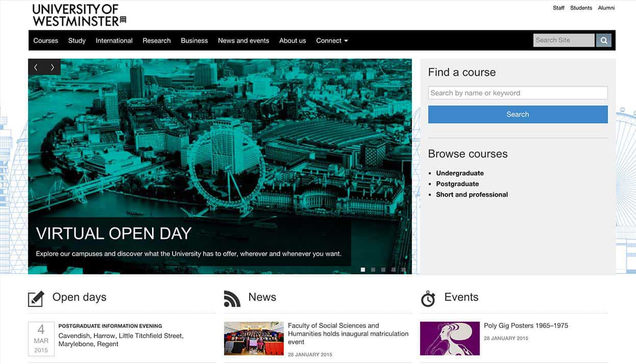The image size is (636, 364).
Task: Open the Alumni link at top
Action: coord(606,8)
